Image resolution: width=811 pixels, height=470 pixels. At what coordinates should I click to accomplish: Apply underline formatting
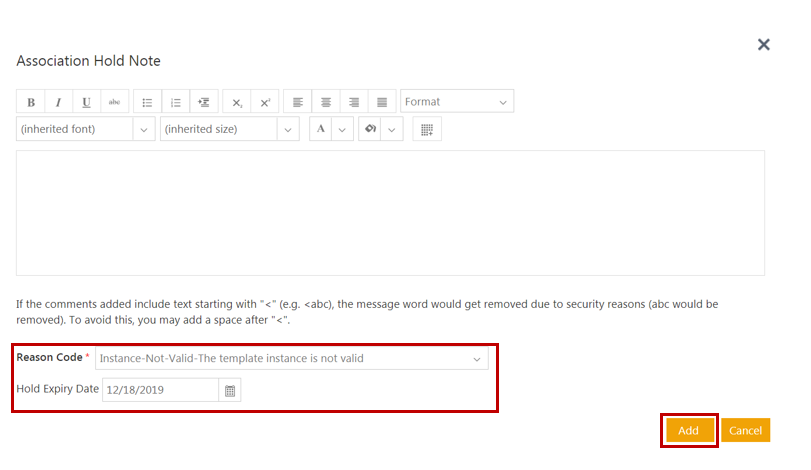pos(86,102)
